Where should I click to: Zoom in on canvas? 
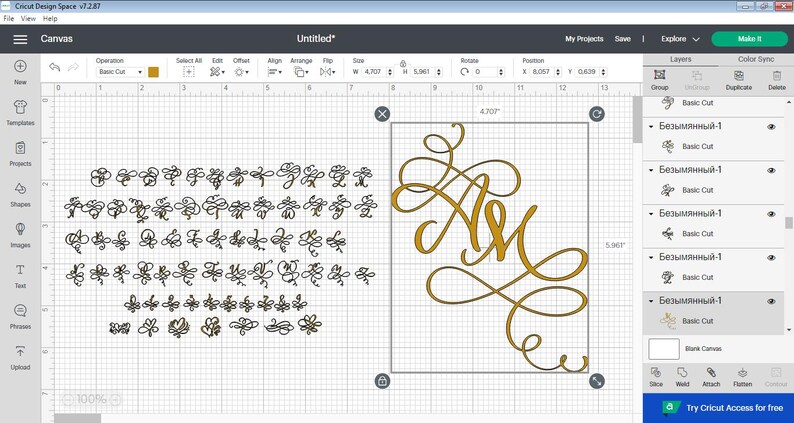coord(115,399)
